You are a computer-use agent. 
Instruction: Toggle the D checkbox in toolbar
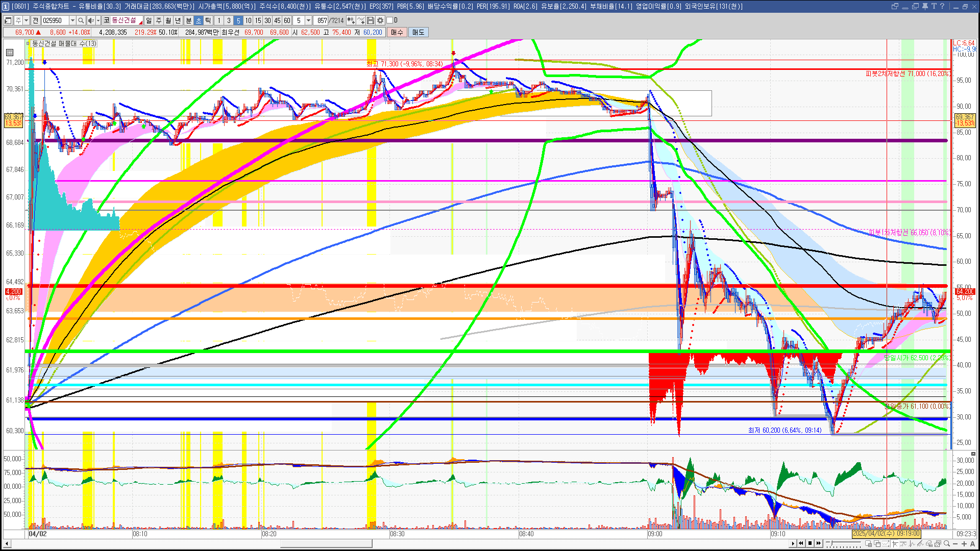click(390, 20)
